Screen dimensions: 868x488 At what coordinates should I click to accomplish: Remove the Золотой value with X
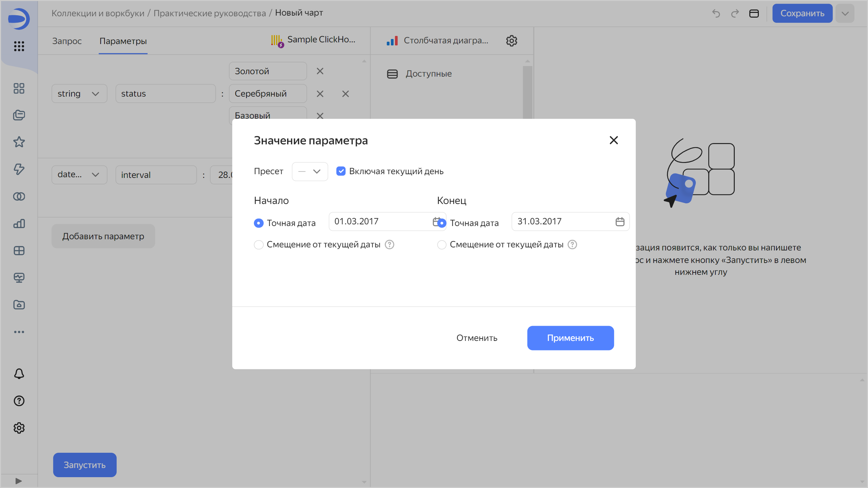pyautogui.click(x=320, y=71)
